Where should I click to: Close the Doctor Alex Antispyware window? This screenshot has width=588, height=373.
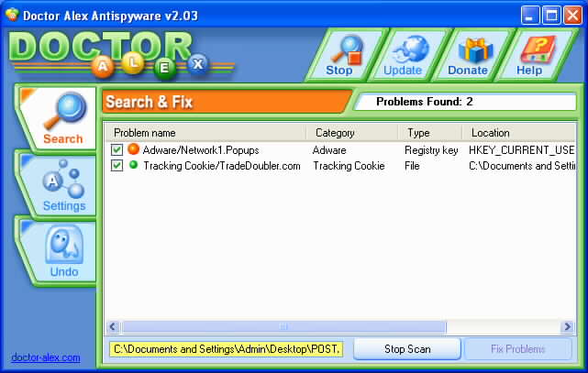click(x=573, y=16)
